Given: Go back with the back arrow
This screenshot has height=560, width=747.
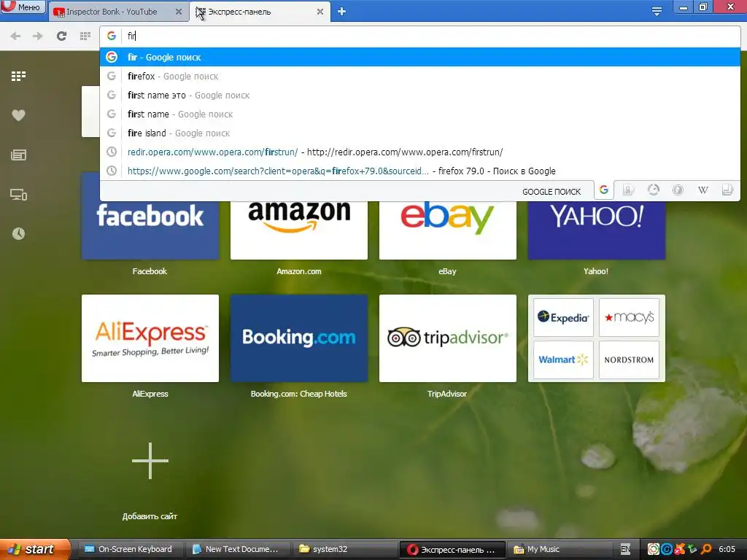Looking at the screenshot, I should pos(15,36).
